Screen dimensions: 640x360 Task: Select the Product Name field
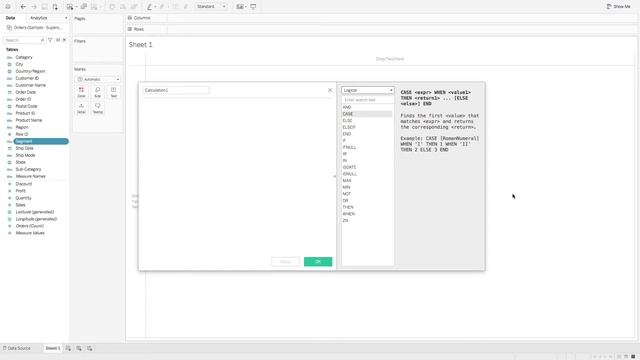(x=29, y=120)
